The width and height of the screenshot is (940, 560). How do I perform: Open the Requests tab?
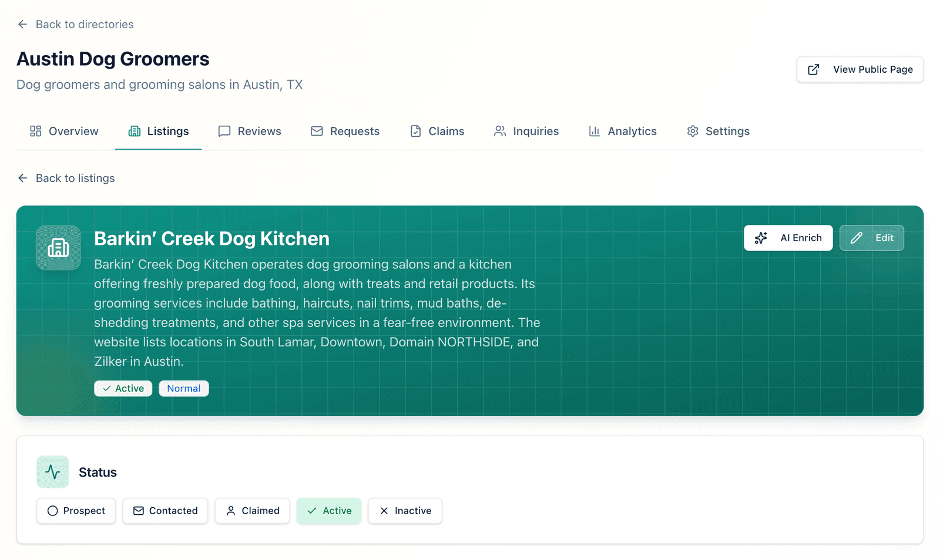coord(345,131)
